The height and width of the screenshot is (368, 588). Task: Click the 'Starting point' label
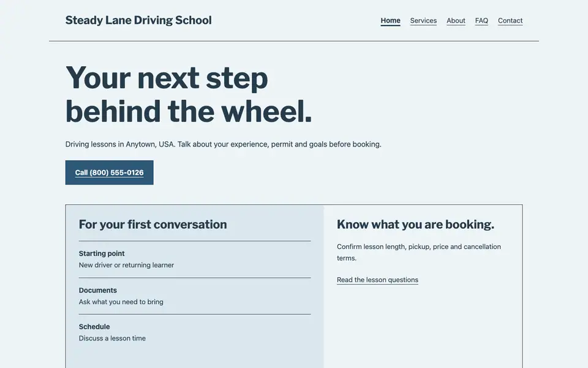tap(102, 253)
